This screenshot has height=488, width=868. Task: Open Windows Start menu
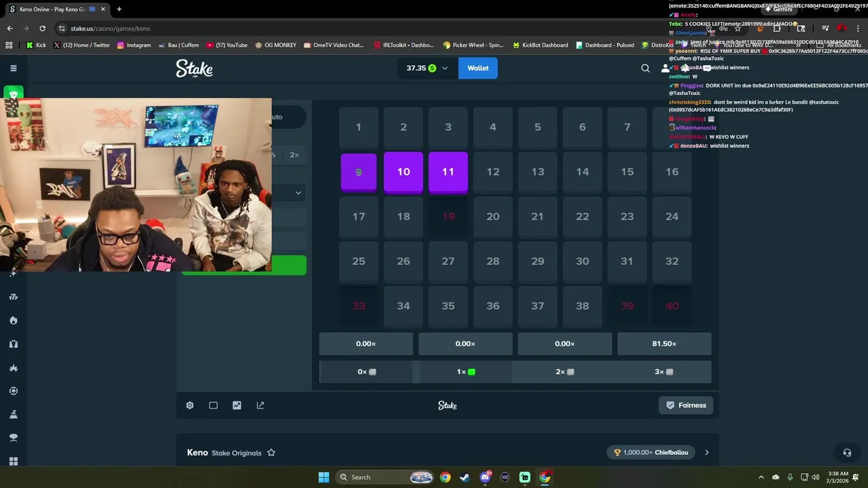(x=323, y=477)
